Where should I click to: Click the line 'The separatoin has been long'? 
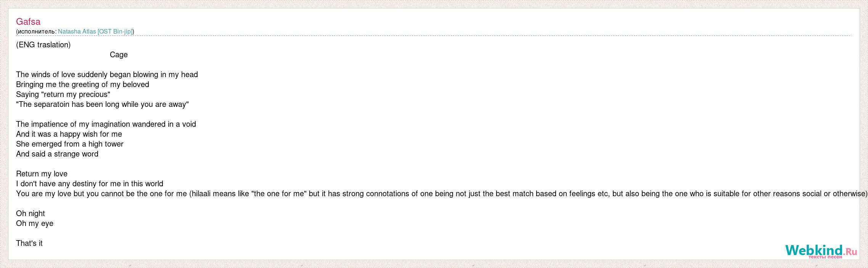coord(102,105)
